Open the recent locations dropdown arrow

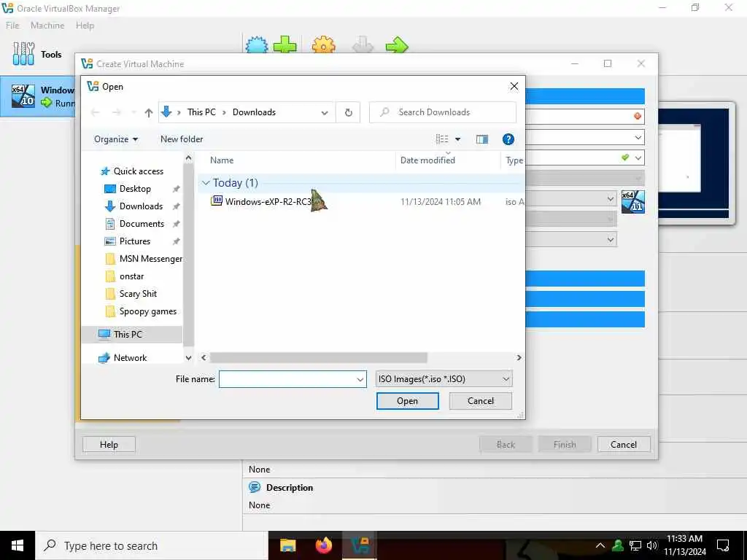coord(134,112)
